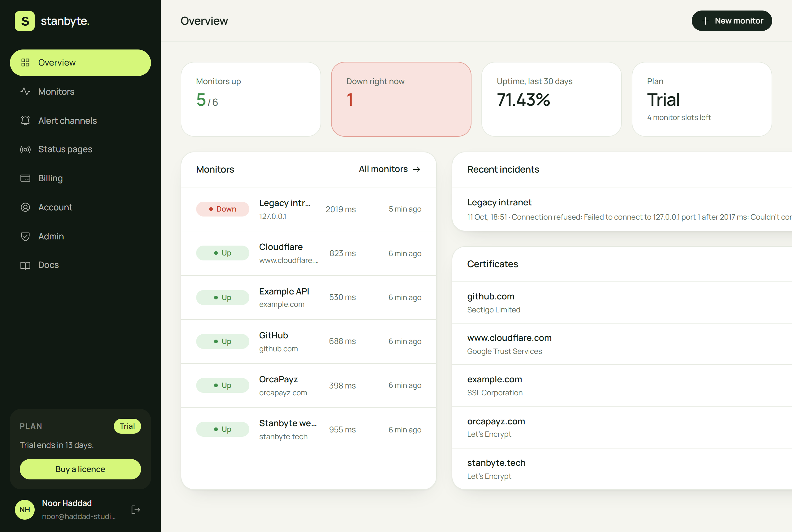Screen dimensions: 792x532
Task: Open the Down right now card
Action: (x=401, y=99)
